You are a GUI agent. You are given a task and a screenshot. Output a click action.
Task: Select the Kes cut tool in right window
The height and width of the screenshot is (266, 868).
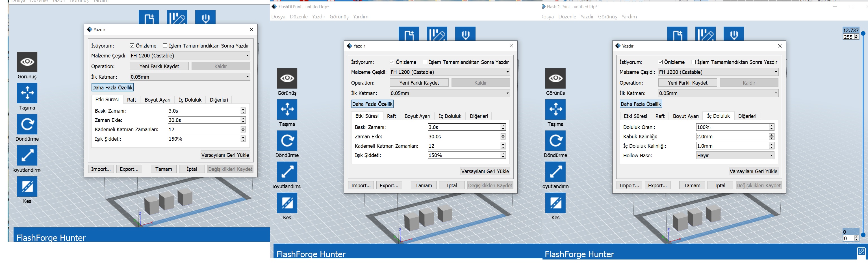[555, 203]
